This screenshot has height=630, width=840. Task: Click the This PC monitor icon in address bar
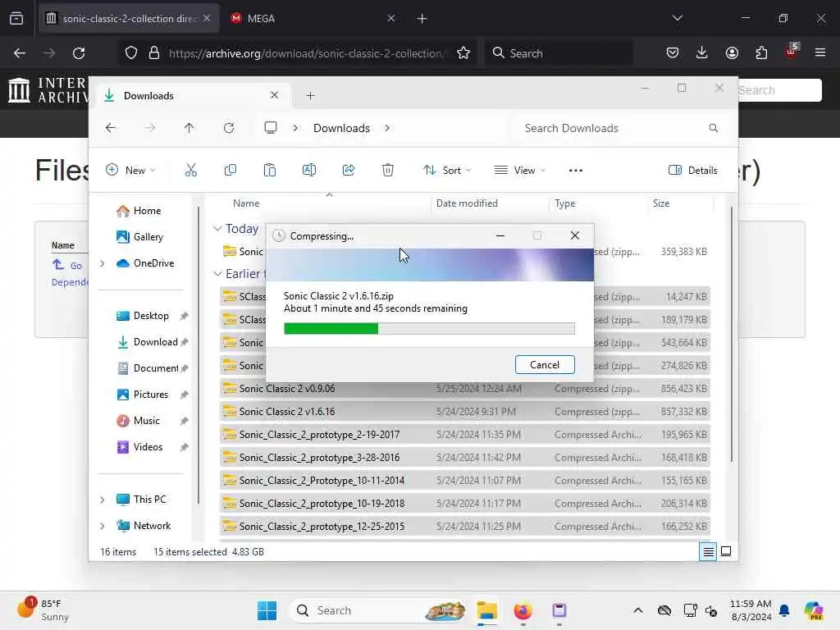point(271,127)
